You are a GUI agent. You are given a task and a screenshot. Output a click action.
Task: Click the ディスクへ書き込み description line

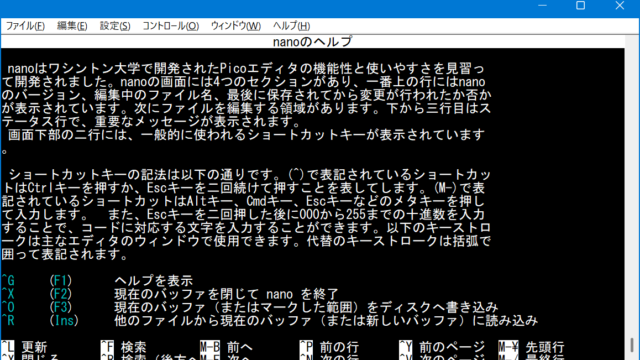[x=306, y=307]
